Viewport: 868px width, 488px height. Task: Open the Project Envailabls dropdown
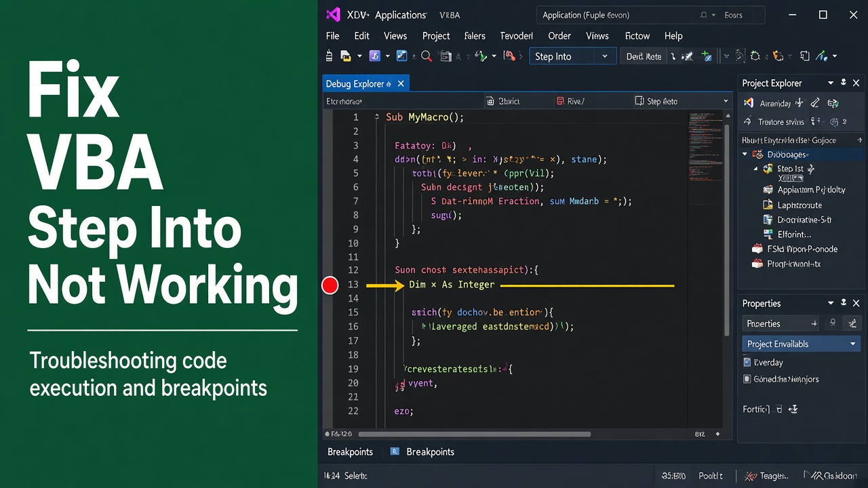pos(853,344)
